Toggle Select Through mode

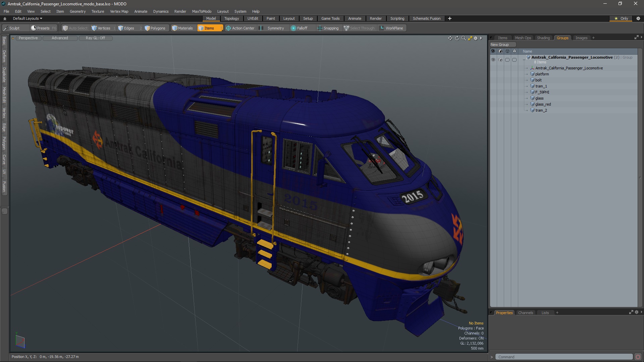[359, 28]
